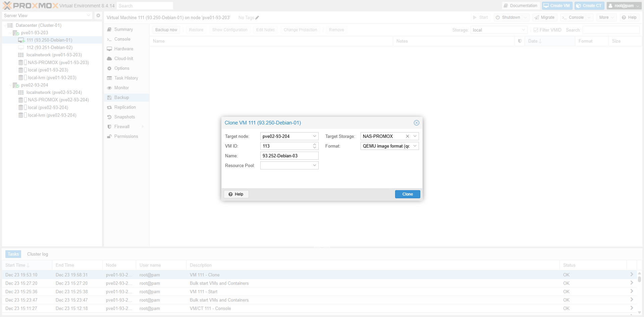Switch to the Cluster log tab
Screen dimensions: 644x317
coord(38,254)
